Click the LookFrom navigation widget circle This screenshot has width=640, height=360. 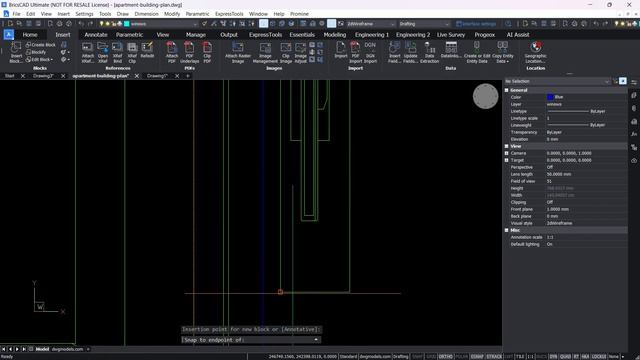[485, 96]
